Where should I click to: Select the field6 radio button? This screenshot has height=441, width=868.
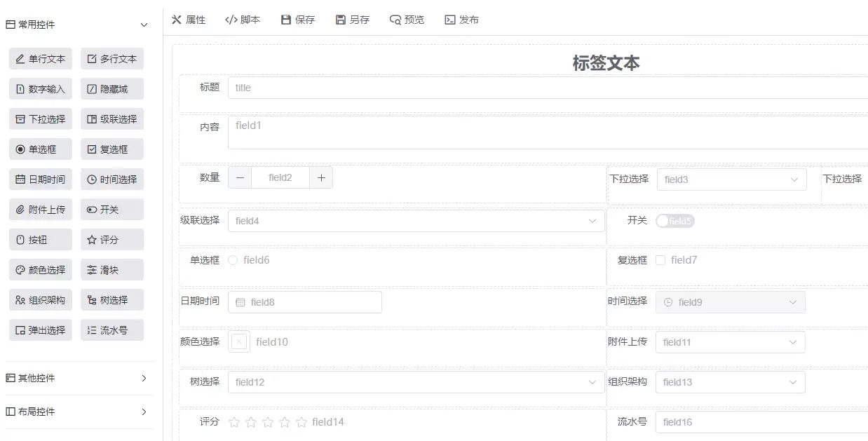(233, 260)
